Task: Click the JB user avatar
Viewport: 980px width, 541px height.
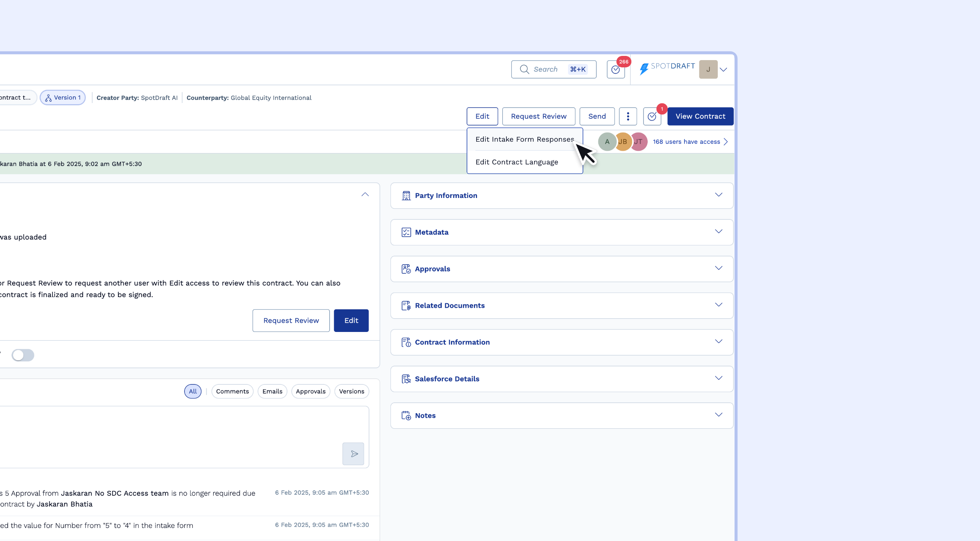Action: (622, 142)
